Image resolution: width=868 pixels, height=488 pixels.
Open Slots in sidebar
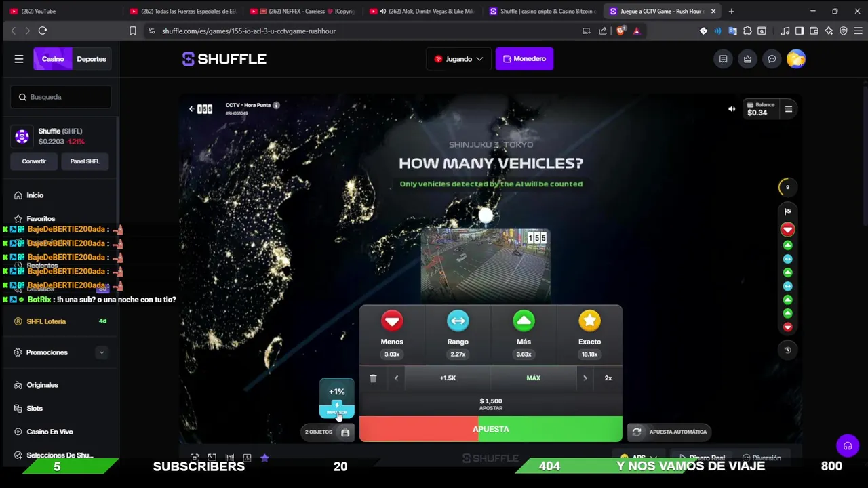tap(35, 409)
